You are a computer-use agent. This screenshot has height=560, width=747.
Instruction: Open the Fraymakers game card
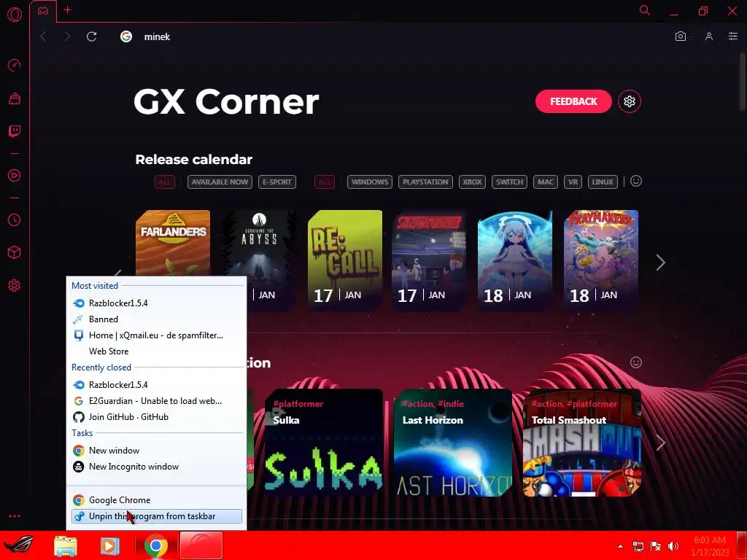(601, 261)
